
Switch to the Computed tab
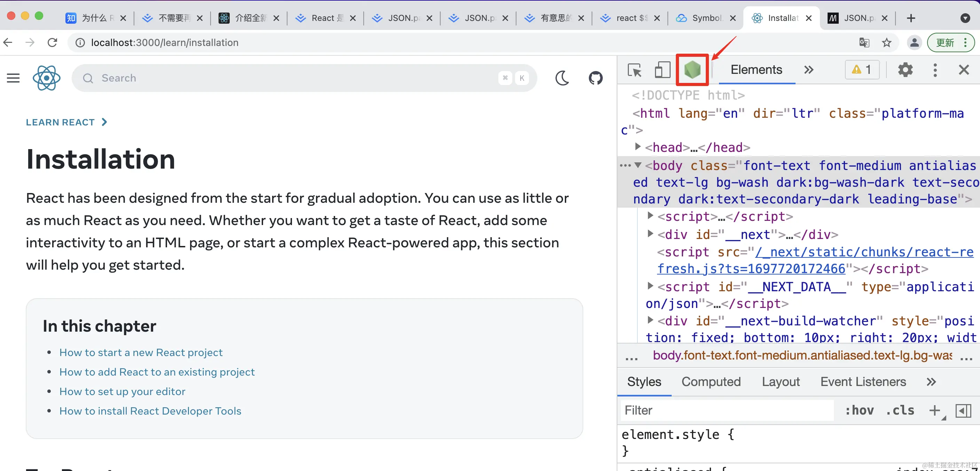coord(711,381)
